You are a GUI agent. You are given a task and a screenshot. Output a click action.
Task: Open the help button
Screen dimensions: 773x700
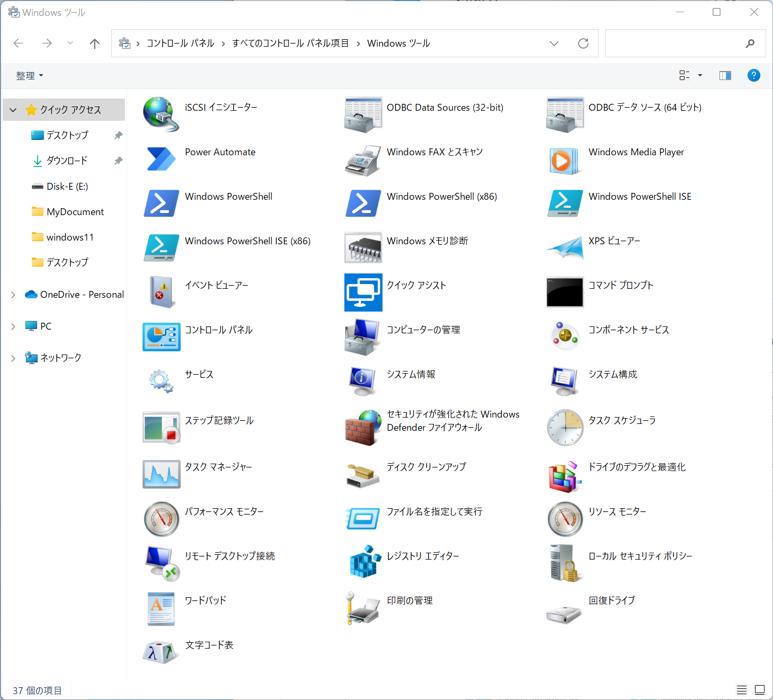(753, 75)
